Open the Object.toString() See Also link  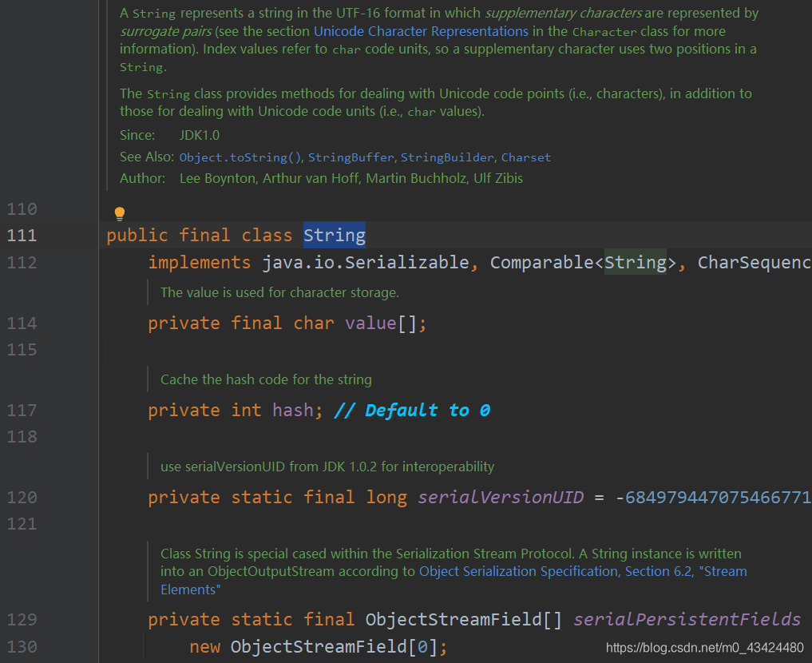tap(240, 157)
